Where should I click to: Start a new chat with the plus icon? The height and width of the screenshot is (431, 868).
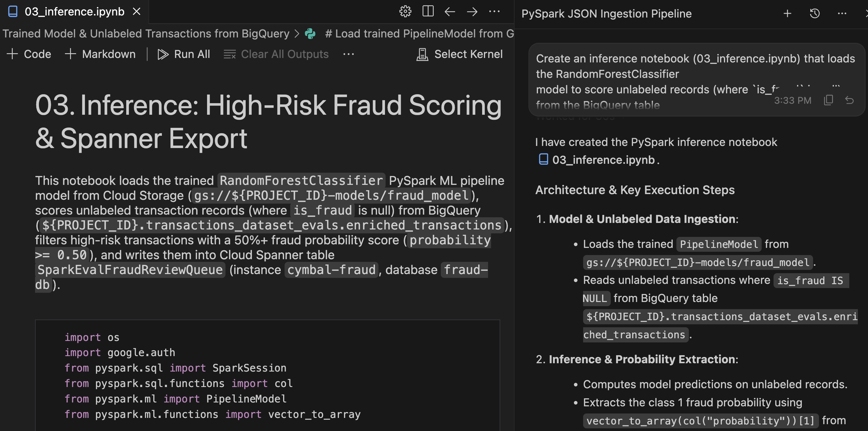[787, 13]
